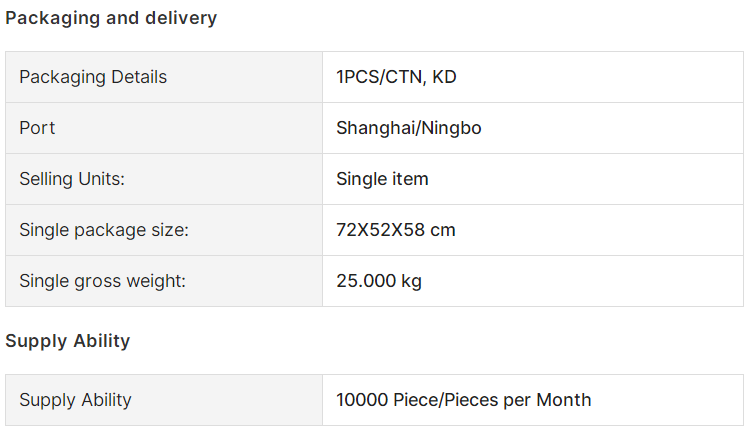
Task: Click the word Packaging in the heading
Action: 52,18
